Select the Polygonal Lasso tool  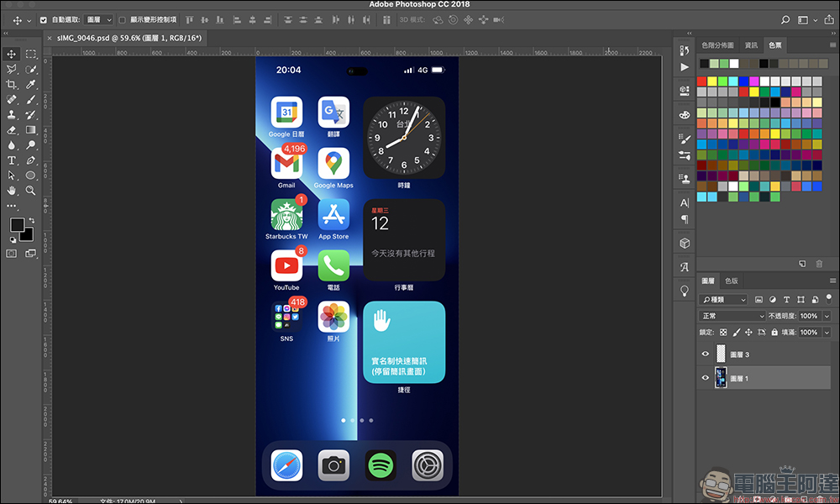(x=11, y=69)
